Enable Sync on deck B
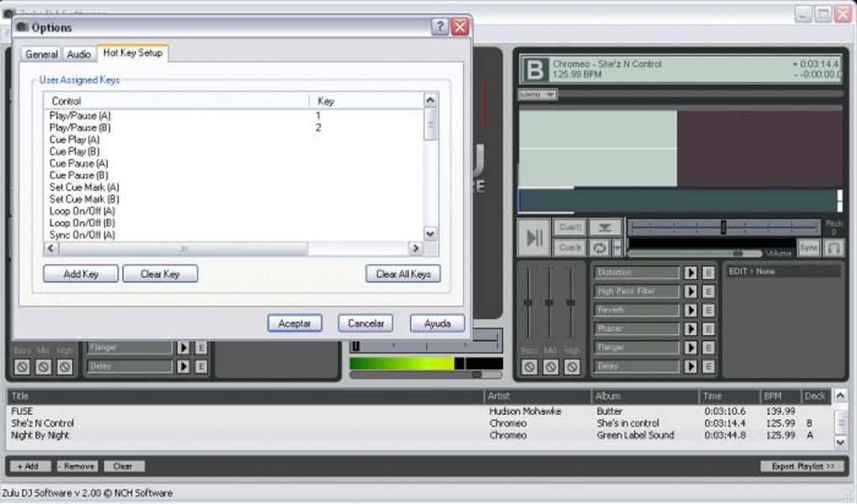The image size is (857, 504). coord(809,248)
